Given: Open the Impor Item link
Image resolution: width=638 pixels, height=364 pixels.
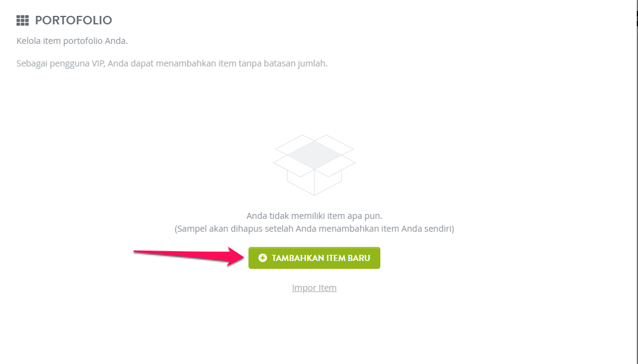Looking at the screenshot, I should point(314,288).
